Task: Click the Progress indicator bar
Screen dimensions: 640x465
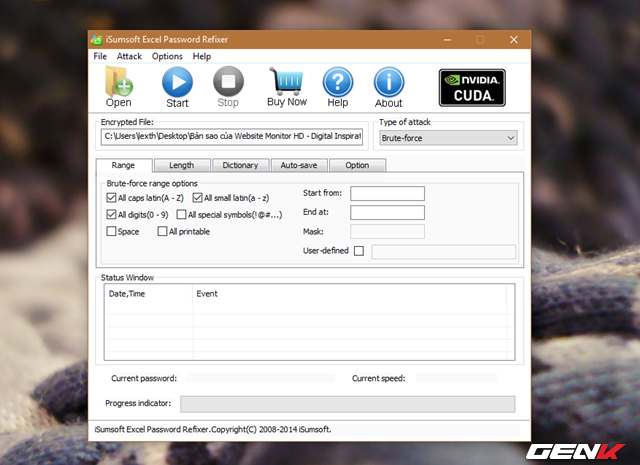Action: pos(348,404)
